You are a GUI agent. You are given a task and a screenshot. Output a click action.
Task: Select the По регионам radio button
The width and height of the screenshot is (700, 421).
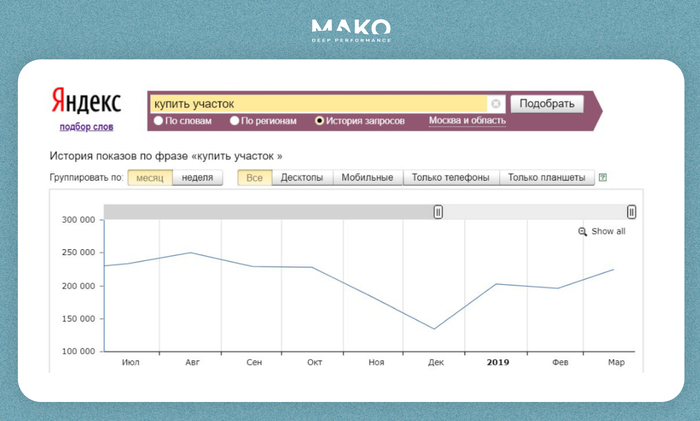(x=234, y=121)
